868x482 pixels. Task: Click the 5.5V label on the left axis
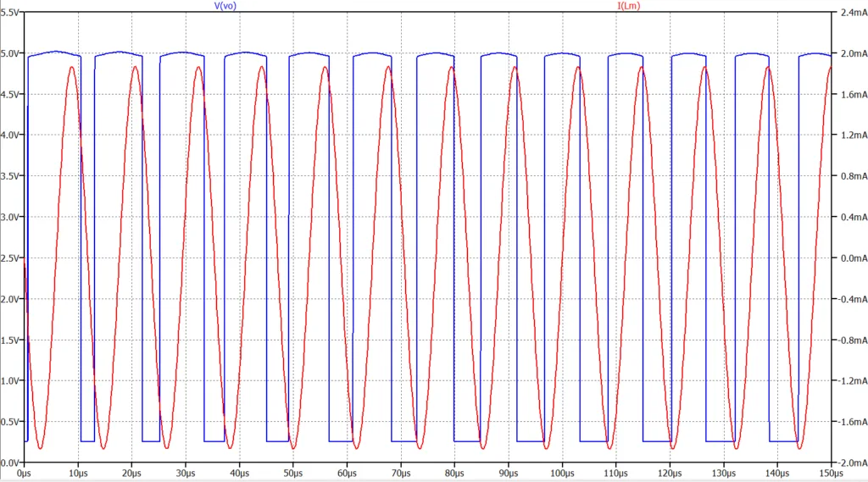click(x=10, y=13)
